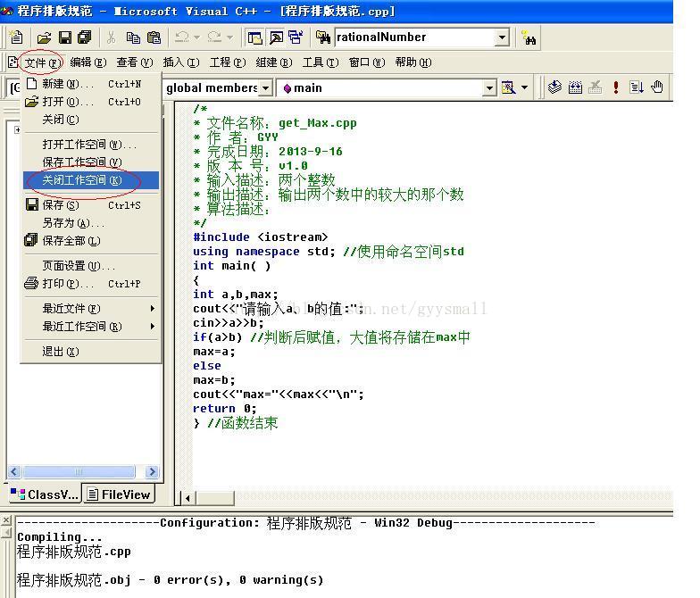Choose 保存(S) from File menu
The height and width of the screenshot is (598, 700).
coord(91,205)
